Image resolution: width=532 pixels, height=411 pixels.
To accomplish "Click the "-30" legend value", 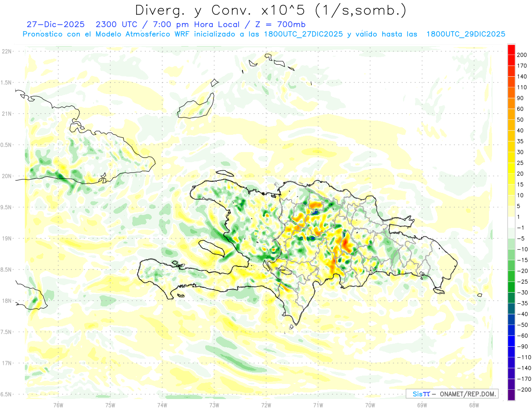I will coord(523,293).
